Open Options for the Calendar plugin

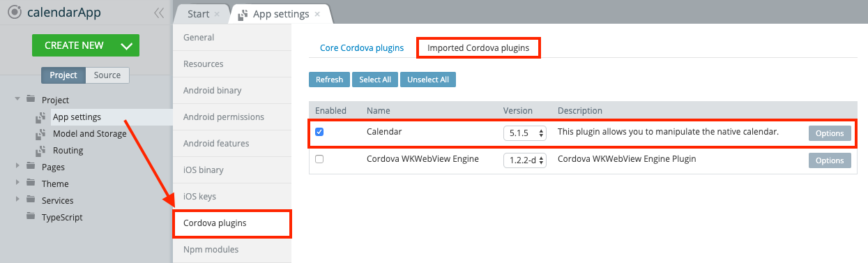pos(830,133)
